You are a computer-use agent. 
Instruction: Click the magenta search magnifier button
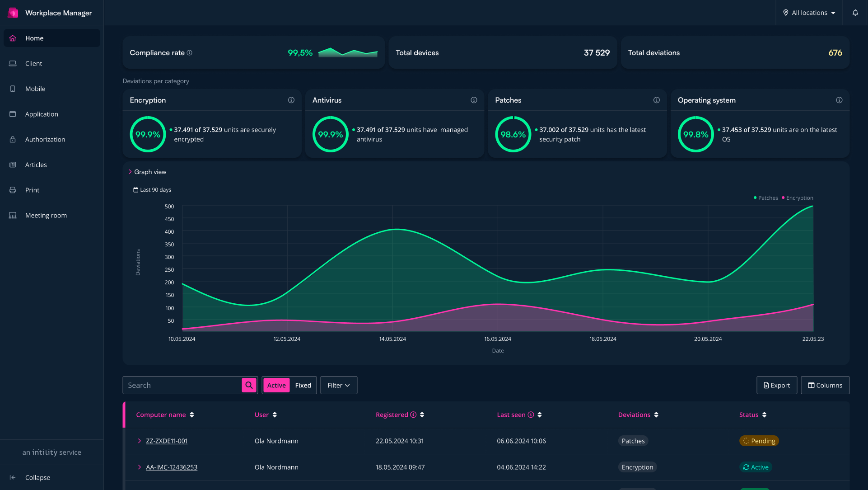[249, 385]
